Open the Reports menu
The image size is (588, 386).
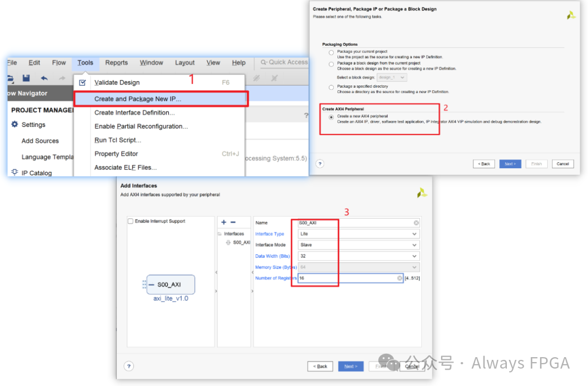click(117, 63)
